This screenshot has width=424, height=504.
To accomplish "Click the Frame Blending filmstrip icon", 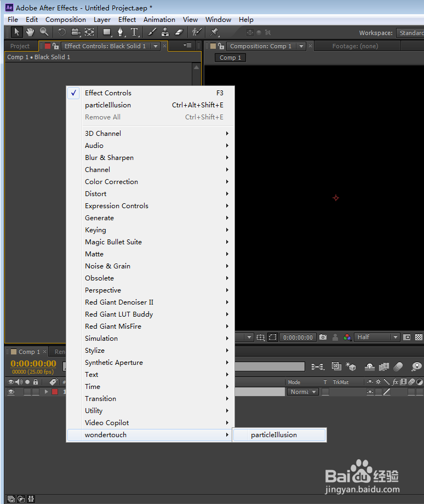I will click(x=384, y=366).
